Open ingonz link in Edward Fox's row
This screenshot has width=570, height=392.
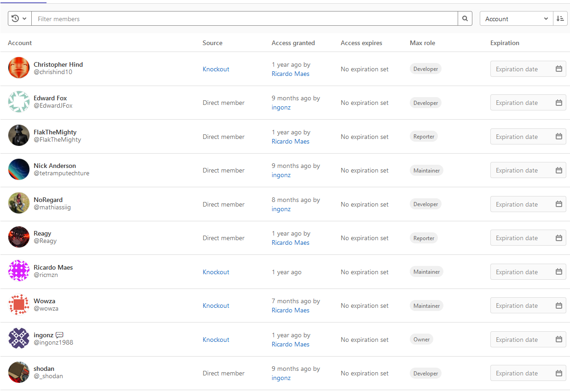pyautogui.click(x=281, y=107)
